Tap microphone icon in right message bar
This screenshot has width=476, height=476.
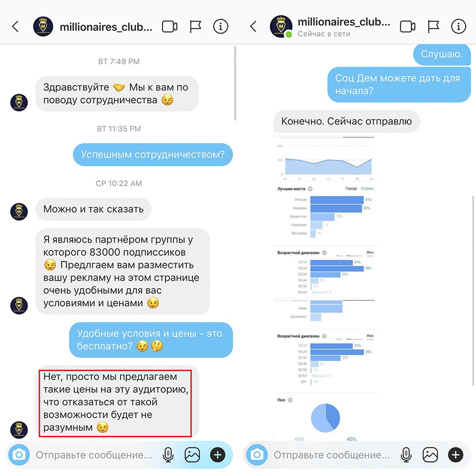(406, 455)
